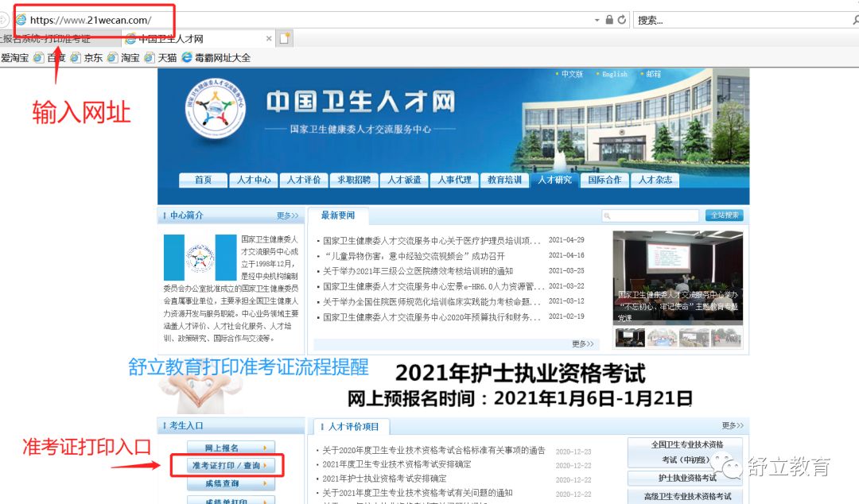The height and width of the screenshot is (504, 859).
Task: Click the 全站搜索 button
Action: [x=725, y=216]
